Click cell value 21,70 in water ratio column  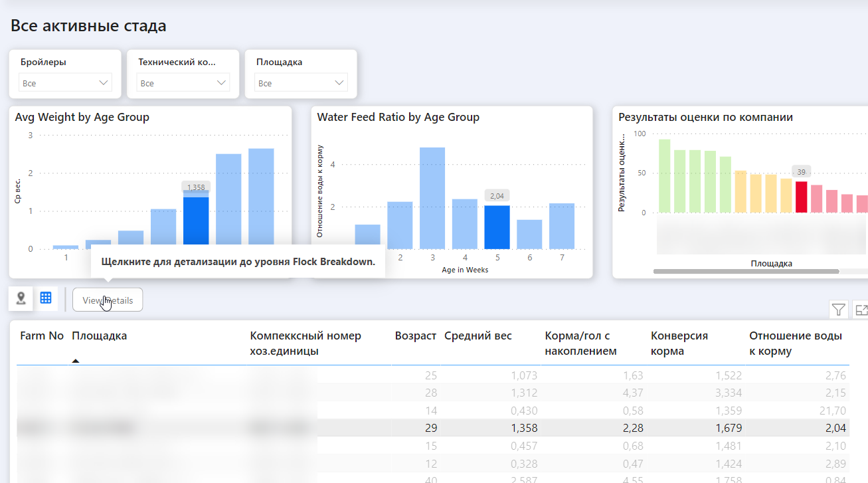click(x=833, y=411)
